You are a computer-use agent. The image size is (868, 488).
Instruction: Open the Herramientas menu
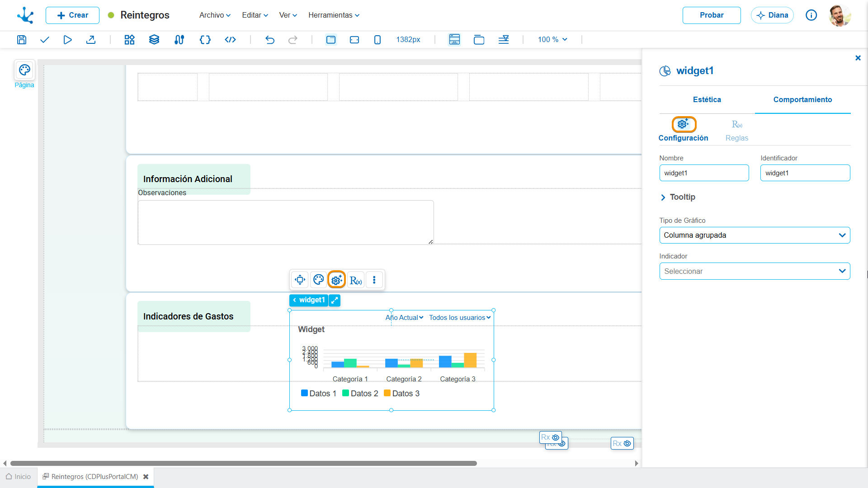[x=334, y=15]
